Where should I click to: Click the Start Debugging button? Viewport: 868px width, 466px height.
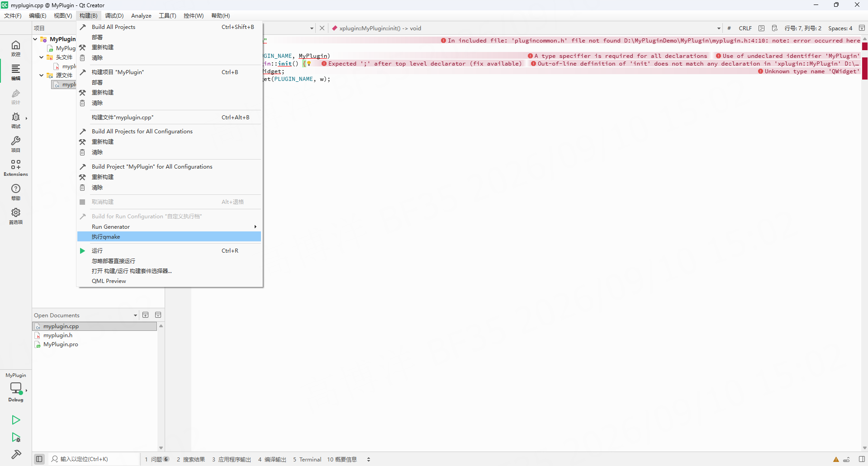pos(16,438)
